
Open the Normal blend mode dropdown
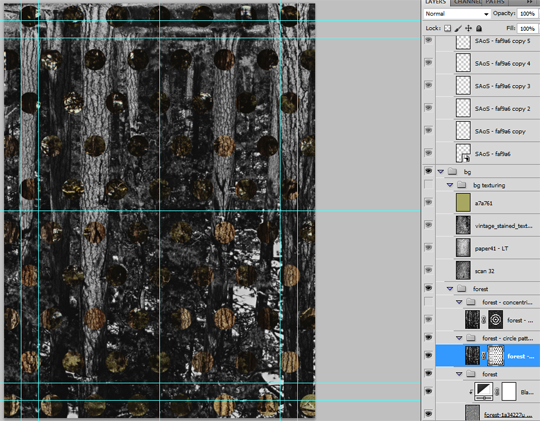coord(457,14)
